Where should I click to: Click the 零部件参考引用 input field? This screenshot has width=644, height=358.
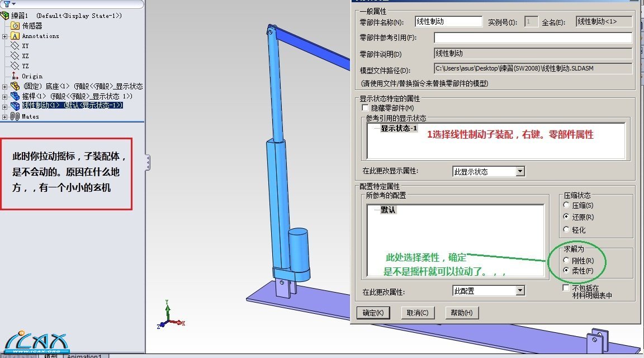tap(533, 37)
